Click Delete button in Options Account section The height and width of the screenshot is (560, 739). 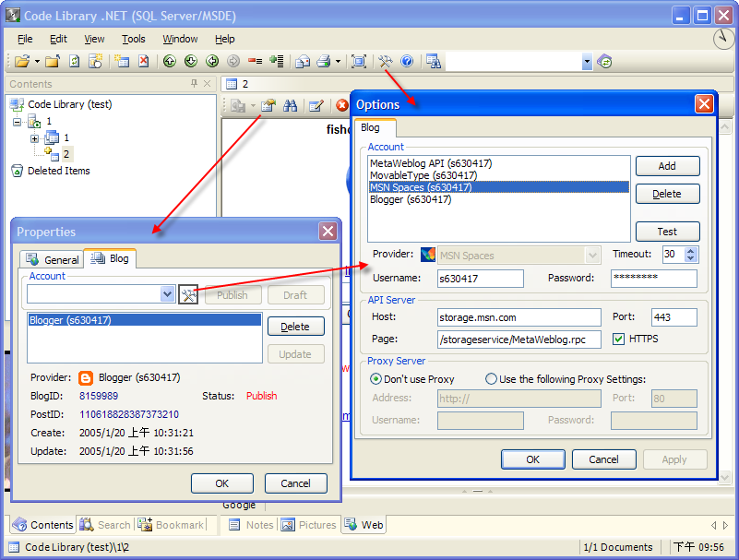[x=667, y=194]
